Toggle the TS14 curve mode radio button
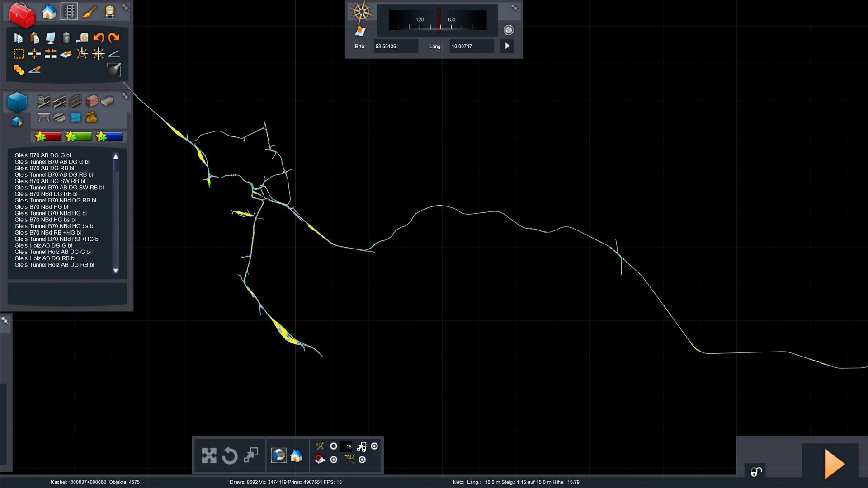 click(x=362, y=460)
